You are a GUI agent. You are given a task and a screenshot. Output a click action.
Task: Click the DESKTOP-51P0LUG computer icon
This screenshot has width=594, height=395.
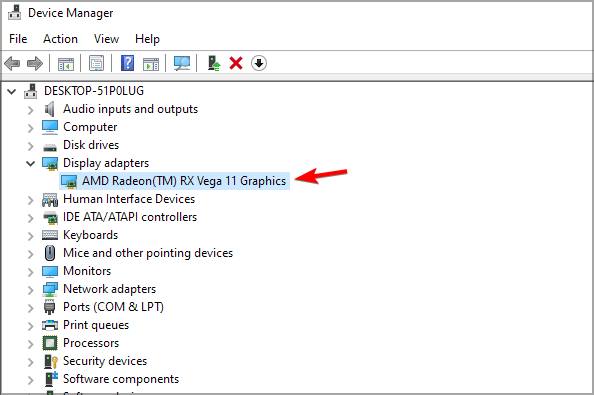(31, 91)
